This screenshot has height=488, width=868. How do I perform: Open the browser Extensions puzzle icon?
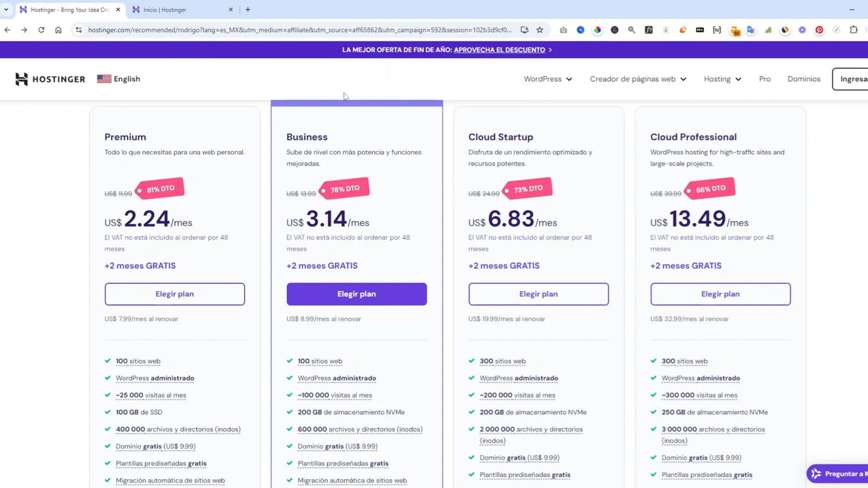coord(854,30)
